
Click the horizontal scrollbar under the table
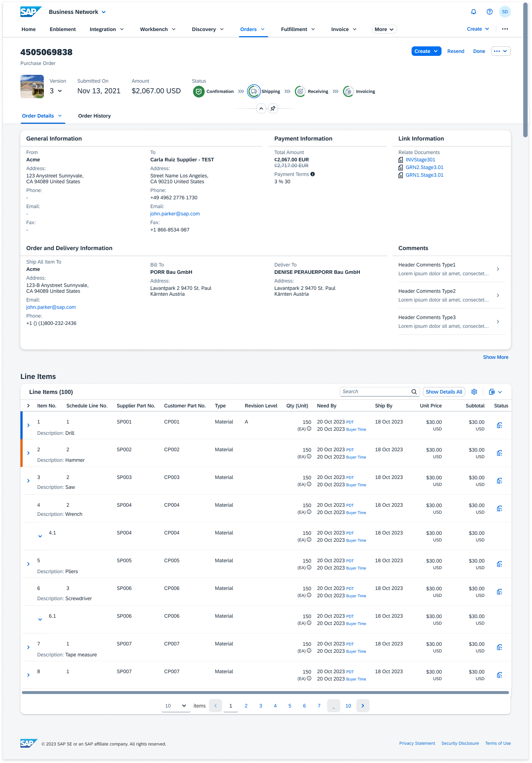(265, 692)
